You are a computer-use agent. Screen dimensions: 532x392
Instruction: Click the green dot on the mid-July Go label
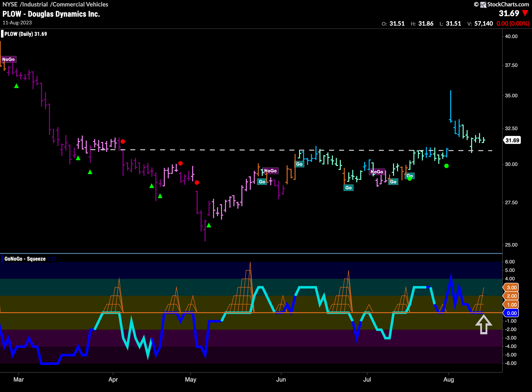pos(410,178)
